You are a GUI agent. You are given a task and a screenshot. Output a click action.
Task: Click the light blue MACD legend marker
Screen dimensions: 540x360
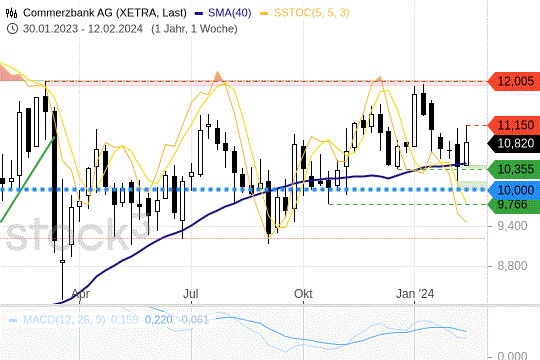[x=13, y=320]
